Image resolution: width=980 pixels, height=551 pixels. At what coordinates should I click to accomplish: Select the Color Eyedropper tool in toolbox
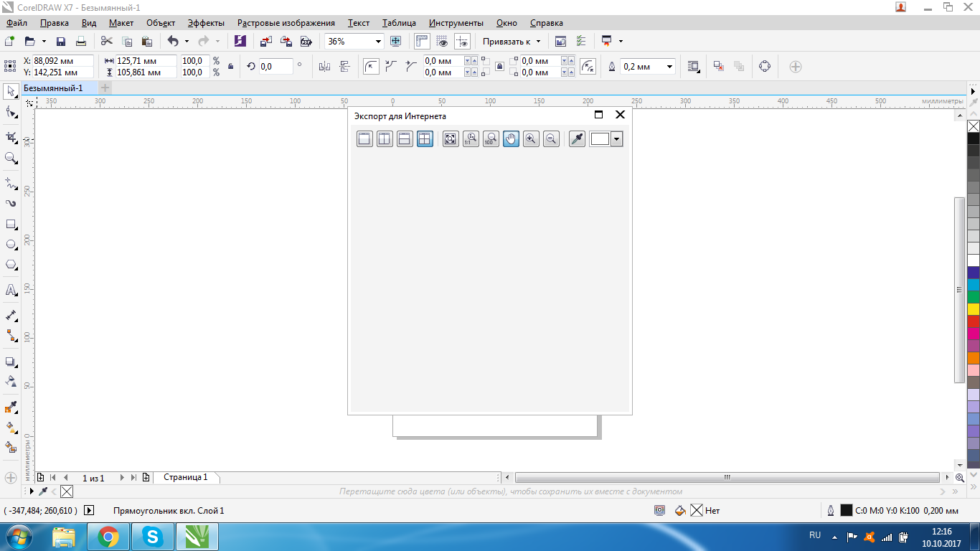tap(11, 408)
